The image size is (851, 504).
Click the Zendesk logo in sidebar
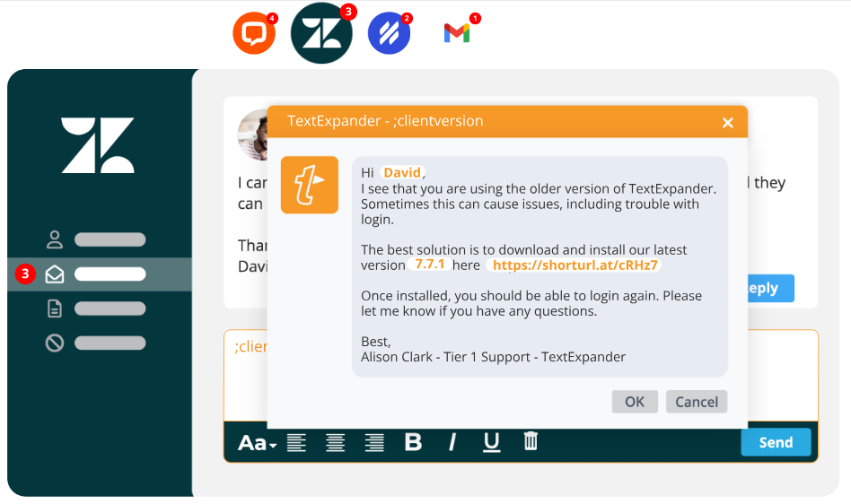tap(98, 145)
